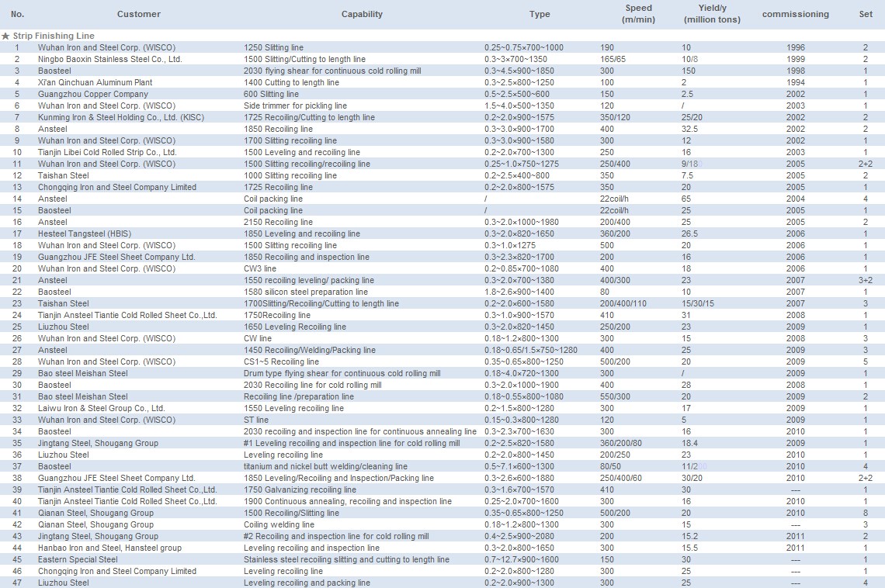Select yield value 18.4

pos(689,443)
